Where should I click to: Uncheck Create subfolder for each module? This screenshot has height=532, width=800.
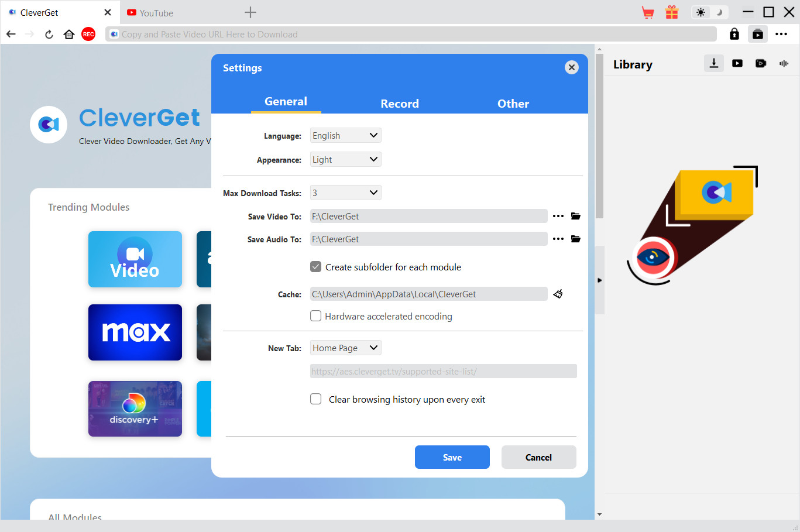click(x=316, y=267)
